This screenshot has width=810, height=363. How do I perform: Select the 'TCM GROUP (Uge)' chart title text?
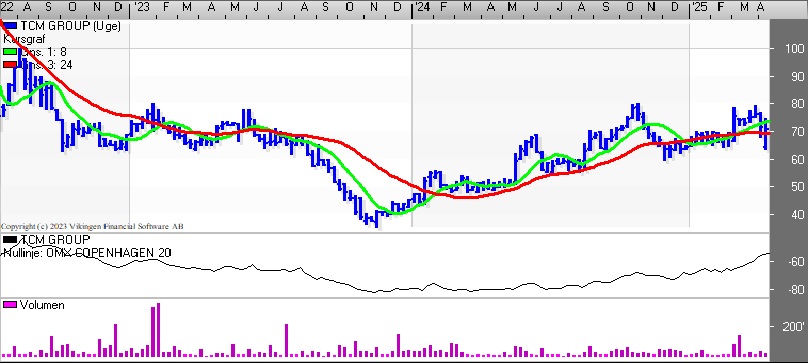(x=70, y=26)
